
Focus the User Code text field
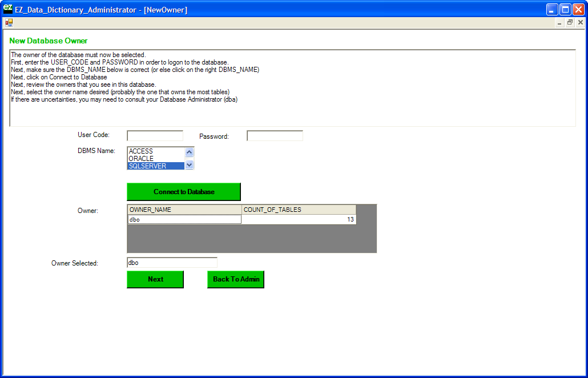[x=155, y=136]
